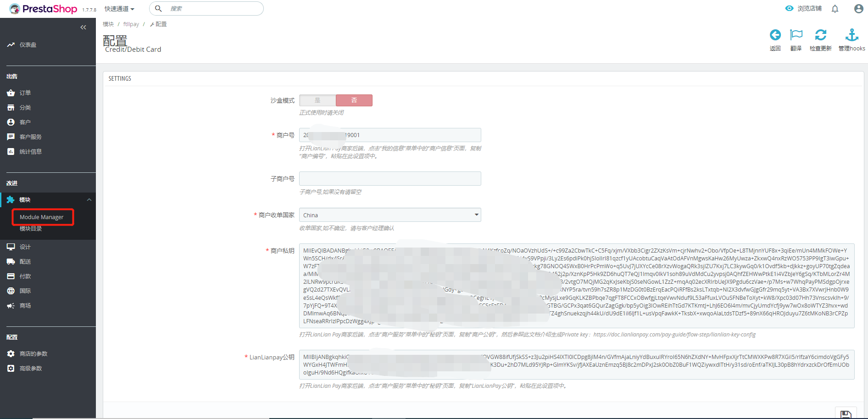Open 统计信息 statistics menu
The width and height of the screenshot is (868, 419).
click(x=31, y=152)
